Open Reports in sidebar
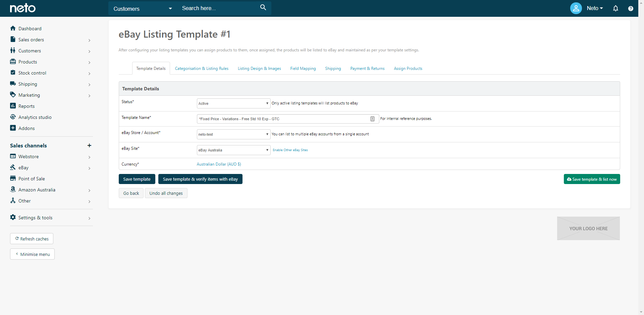Viewport: 644px width, 315px height. point(26,106)
